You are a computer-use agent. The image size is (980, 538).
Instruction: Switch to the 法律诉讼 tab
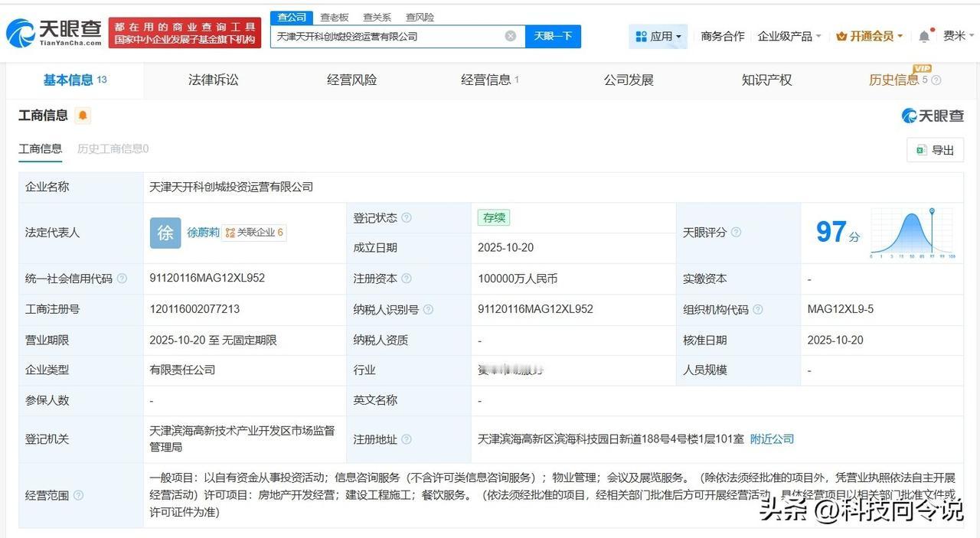point(213,80)
